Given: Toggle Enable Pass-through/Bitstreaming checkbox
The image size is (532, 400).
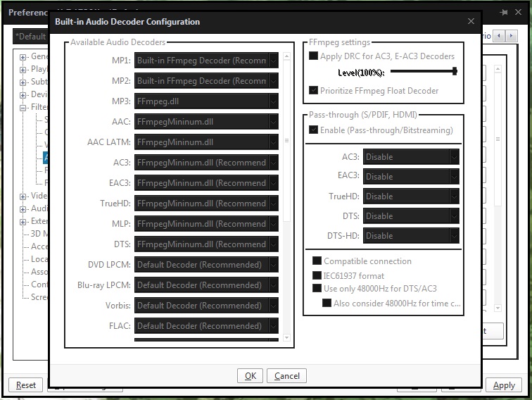Looking at the screenshot, I should click(314, 130).
